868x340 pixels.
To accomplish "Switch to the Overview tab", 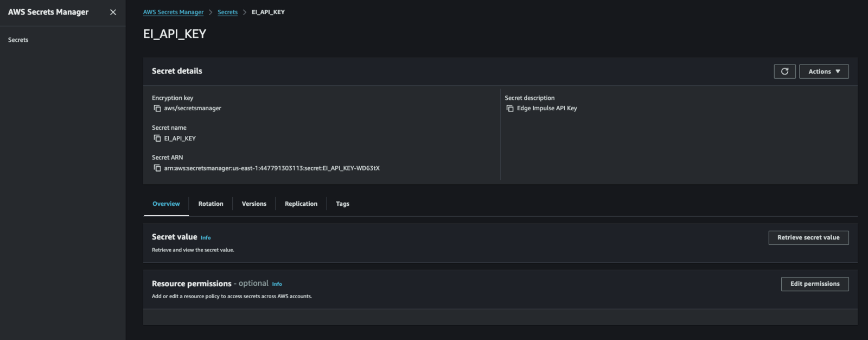I will (x=166, y=204).
